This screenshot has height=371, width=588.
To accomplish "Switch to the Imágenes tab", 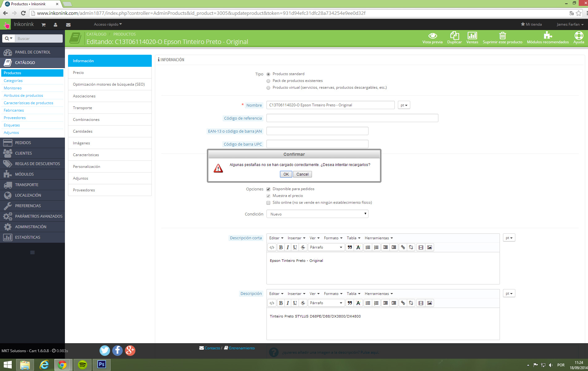I will pyautogui.click(x=110, y=143).
